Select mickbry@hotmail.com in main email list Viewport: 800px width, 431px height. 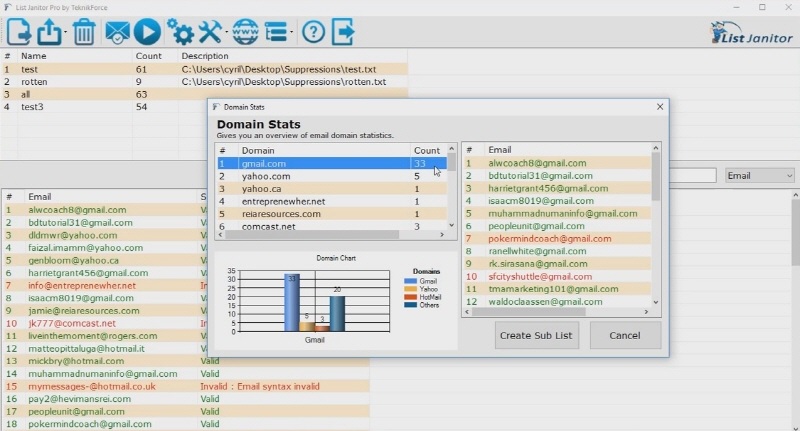click(x=76, y=361)
